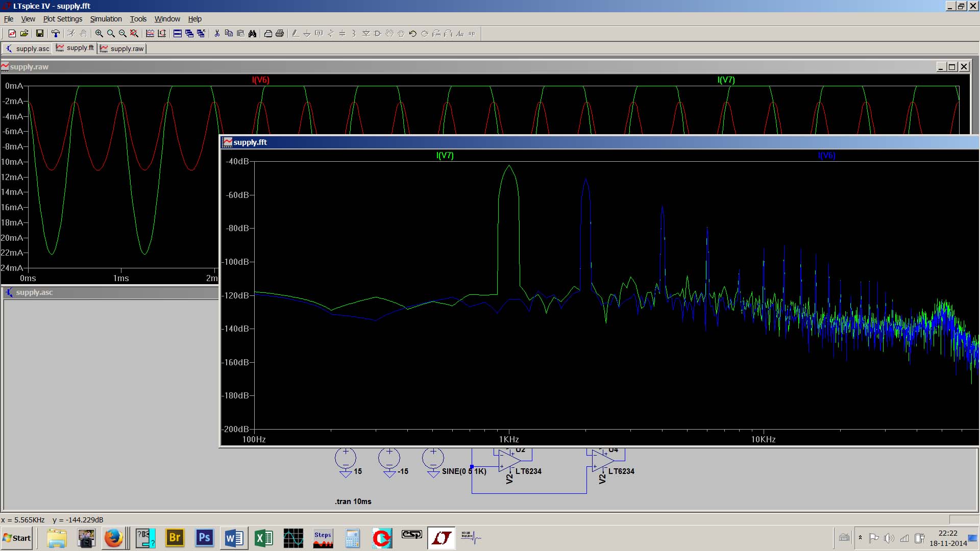Image resolution: width=980 pixels, height=551 pixels.
Task: Switch to the supply.asc tab
Action: [27, 48]
